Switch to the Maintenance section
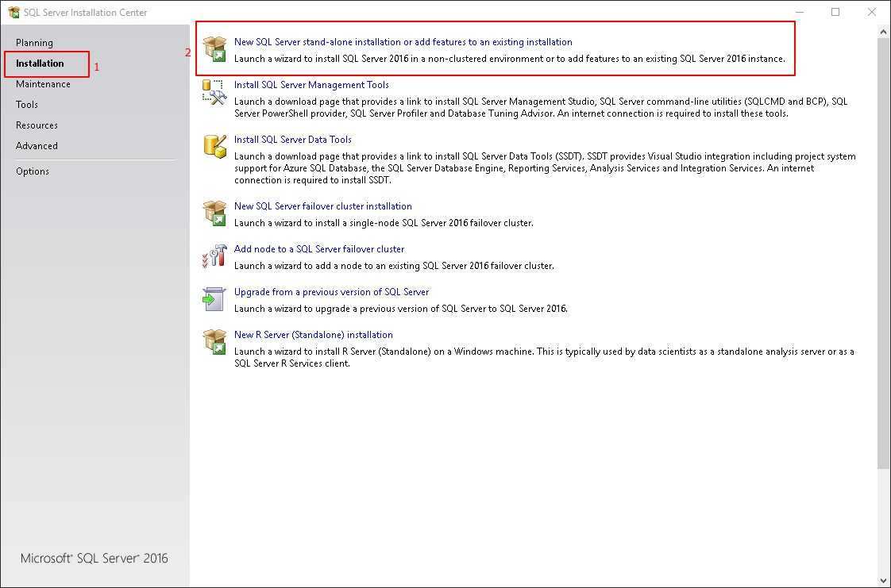Viewport: 891px width, 588px height. tap(43, 84)
